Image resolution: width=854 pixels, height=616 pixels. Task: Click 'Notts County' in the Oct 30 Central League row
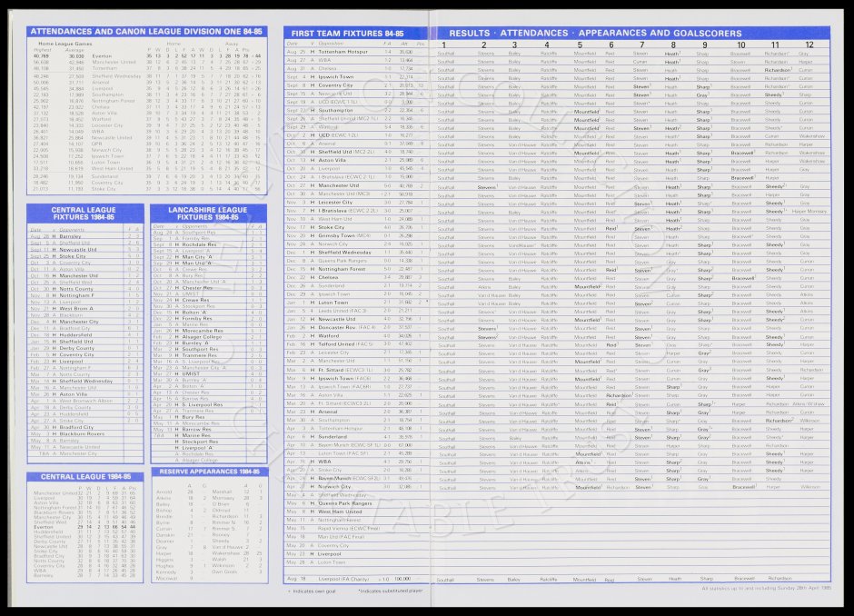76,289
